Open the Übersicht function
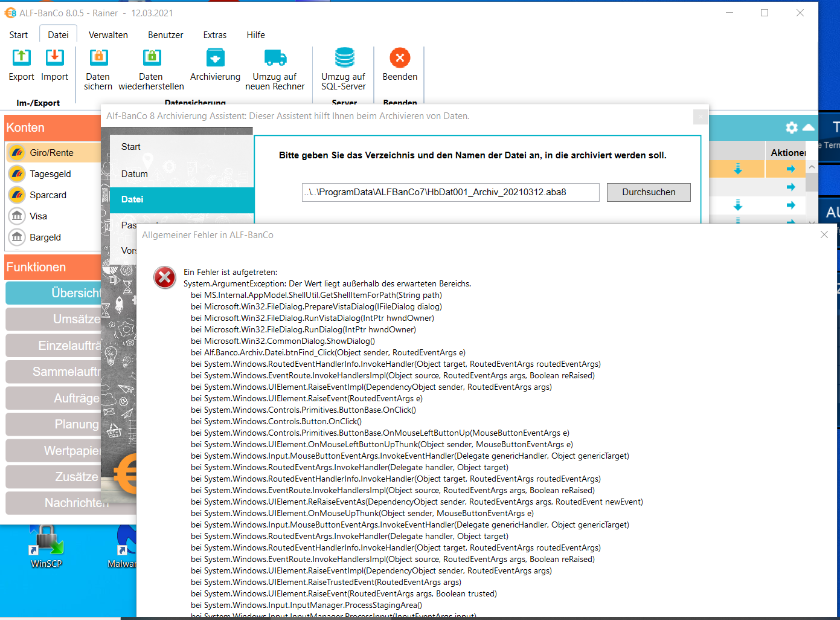Screen dimensions: 840x620 pyautogui.click(x=54, y=293)
